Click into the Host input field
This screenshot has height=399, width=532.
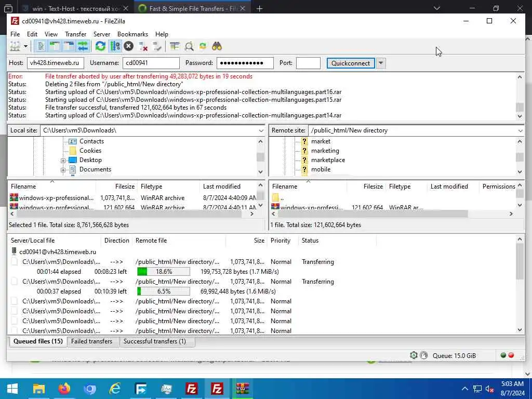pyautogui.click(x=55, y=63)
